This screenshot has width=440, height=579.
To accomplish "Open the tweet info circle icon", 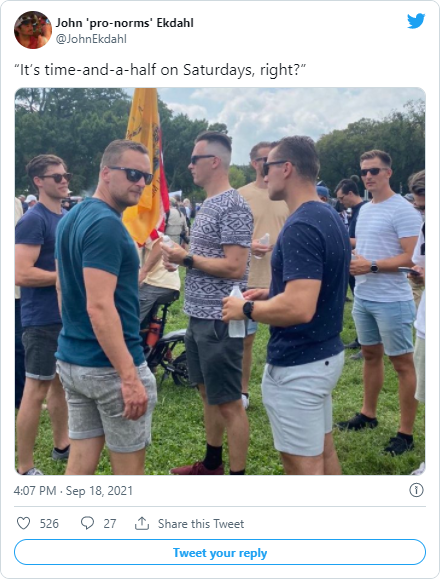I will point(416,490).
